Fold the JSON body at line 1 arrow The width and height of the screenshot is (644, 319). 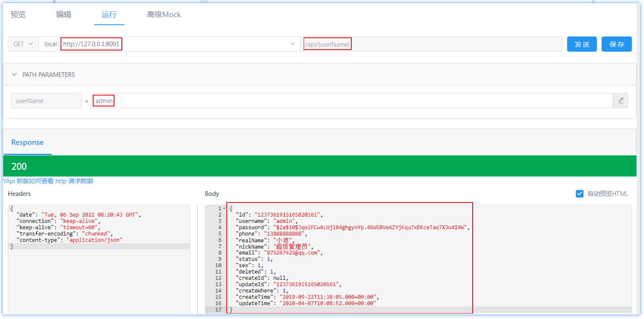(x=224, y=208)
